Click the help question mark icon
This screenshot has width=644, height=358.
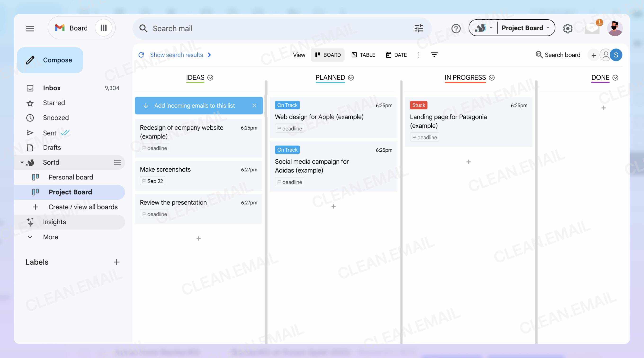point(456,28)
